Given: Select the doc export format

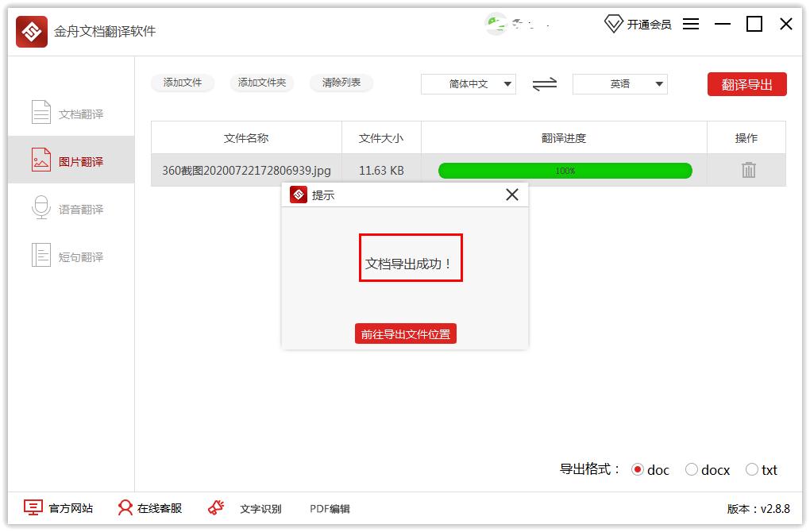Looking at the screenshot, I should click(641, 470).
